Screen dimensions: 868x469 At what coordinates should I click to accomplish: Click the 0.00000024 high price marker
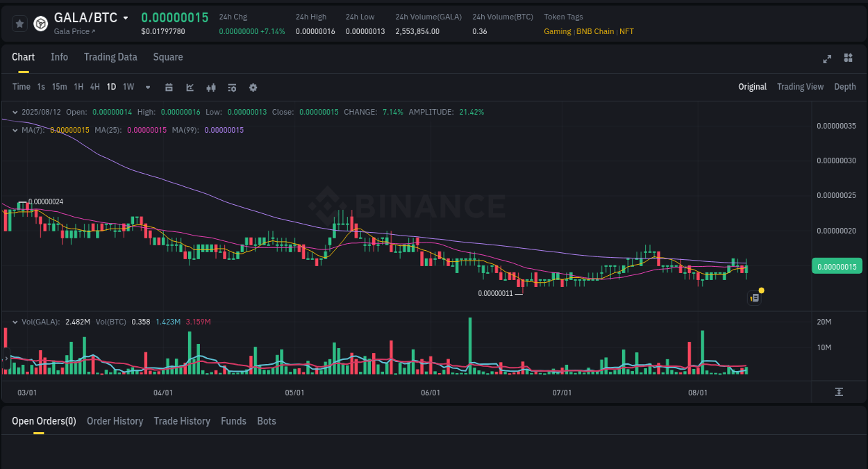pyautogui.click(x=46, y=201)
